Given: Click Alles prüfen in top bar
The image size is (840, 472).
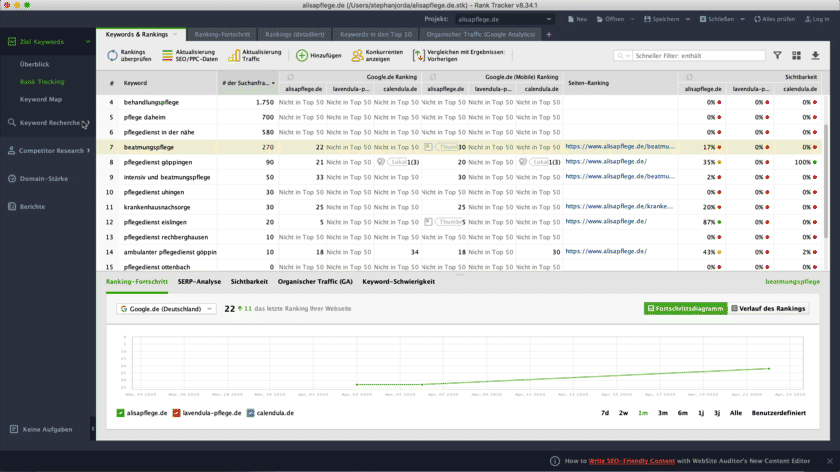Looking at the screenshot, I should [775, 19].
